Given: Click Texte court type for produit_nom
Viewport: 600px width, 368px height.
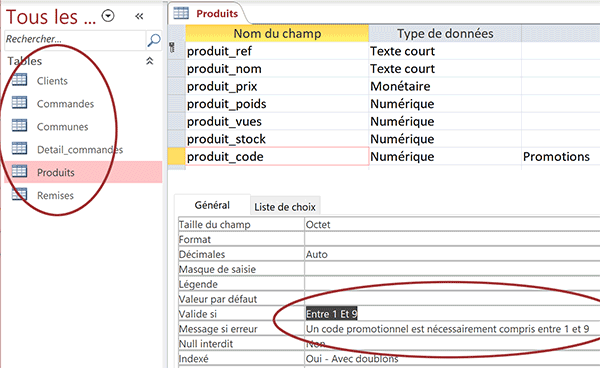Looking at the screenshot, I should (445, 68).
